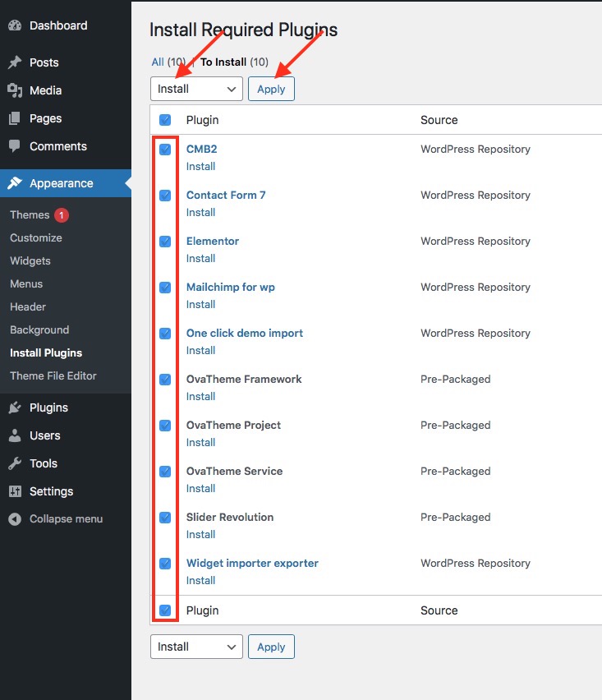Click the Contact Form 7 plugin link
The width and height of the screenshot is (602, 700).
coord(226,195)
